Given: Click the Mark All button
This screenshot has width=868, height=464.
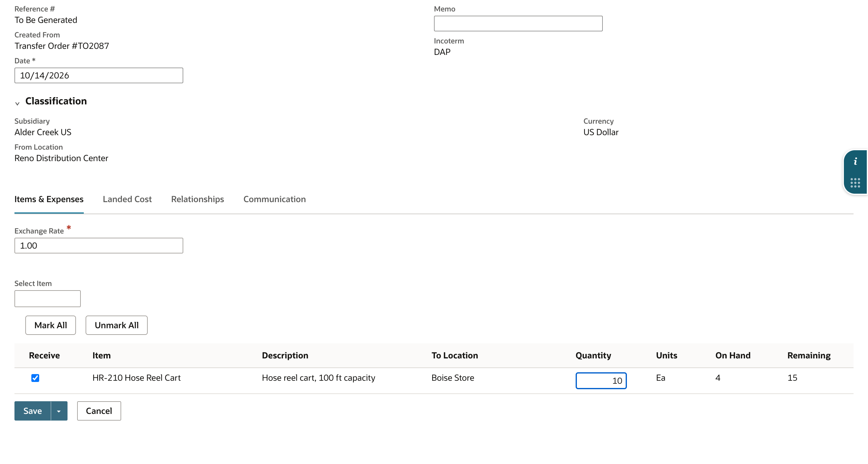Looking at the screenshot, I should pos(51,325).
